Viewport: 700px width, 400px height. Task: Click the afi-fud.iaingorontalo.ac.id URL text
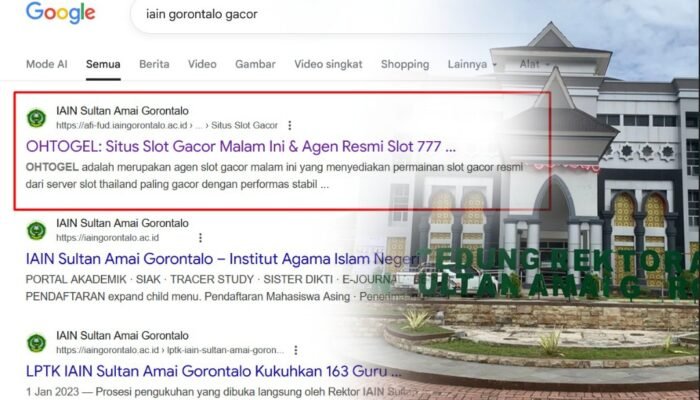coord(122,125)
